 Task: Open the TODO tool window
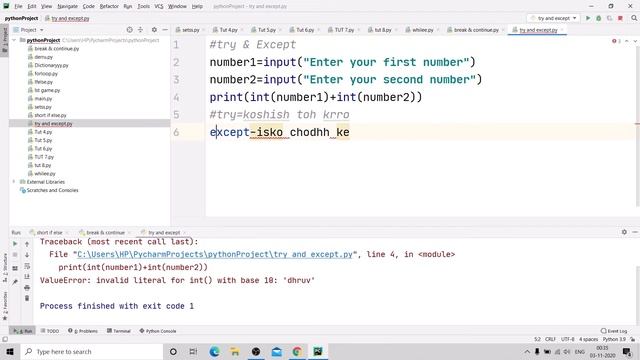[x=50, y=331]
